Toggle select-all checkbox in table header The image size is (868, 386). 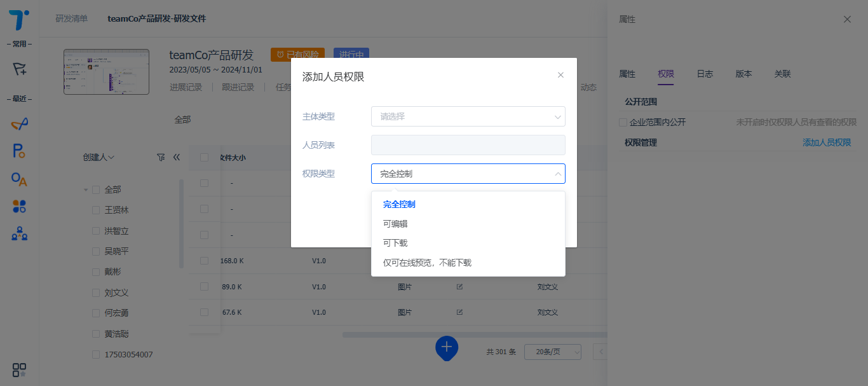204,157
